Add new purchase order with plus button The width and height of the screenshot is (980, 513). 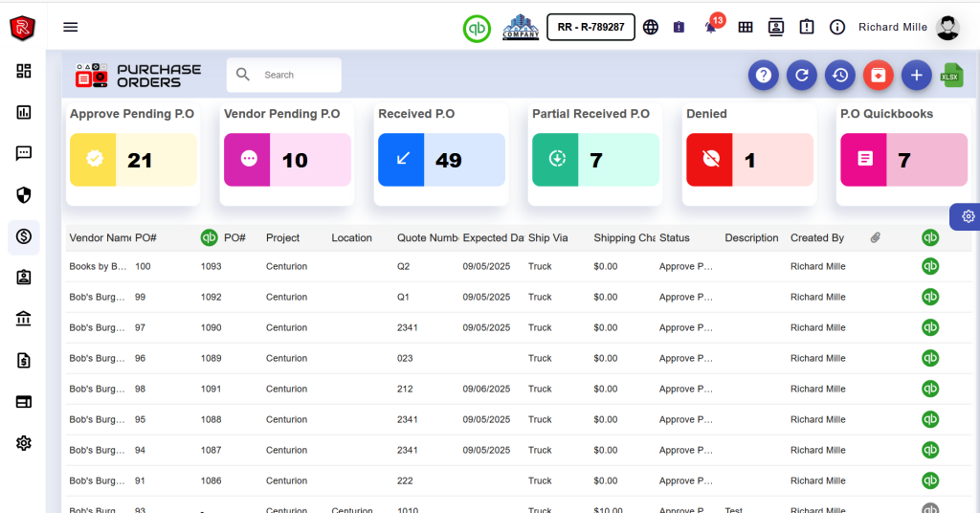point(916,75)
